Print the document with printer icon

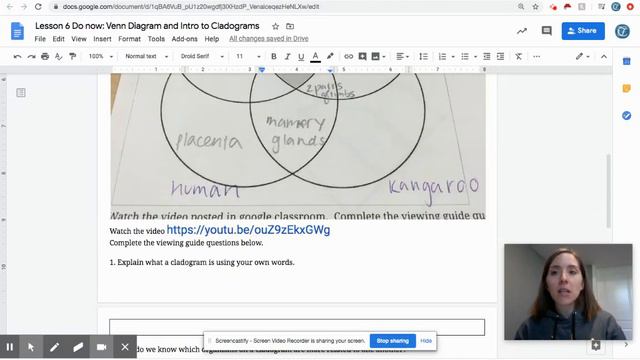pos(45,57)
